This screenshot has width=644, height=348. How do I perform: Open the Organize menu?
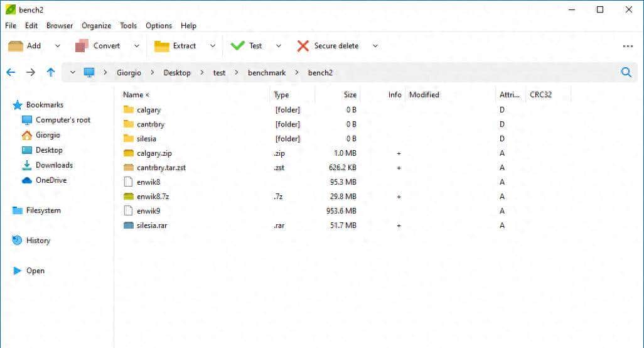tap(96, 26)
